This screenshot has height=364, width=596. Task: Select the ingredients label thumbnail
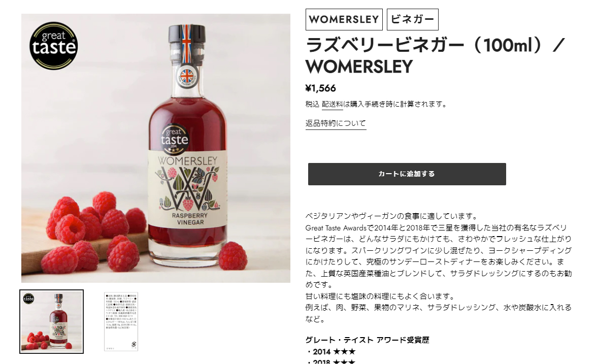pyautogui.click(x=121, y=321)
